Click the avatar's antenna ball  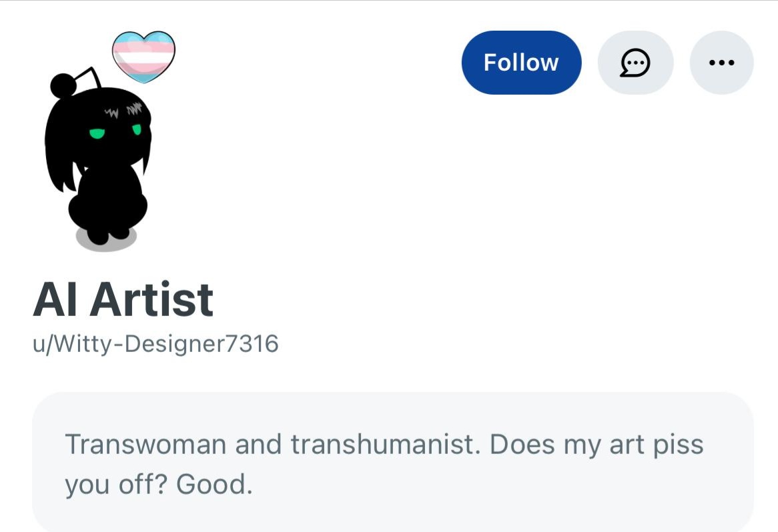point(63,85)
